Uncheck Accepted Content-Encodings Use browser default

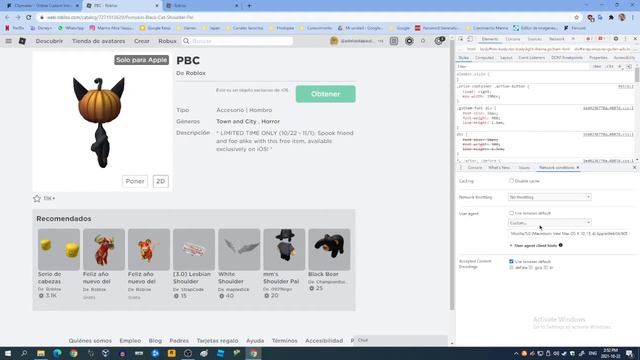coord(511,261)
